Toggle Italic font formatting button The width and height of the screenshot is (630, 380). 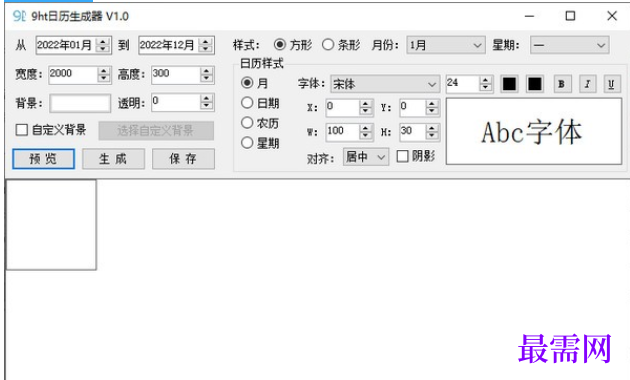pos(587,84)
